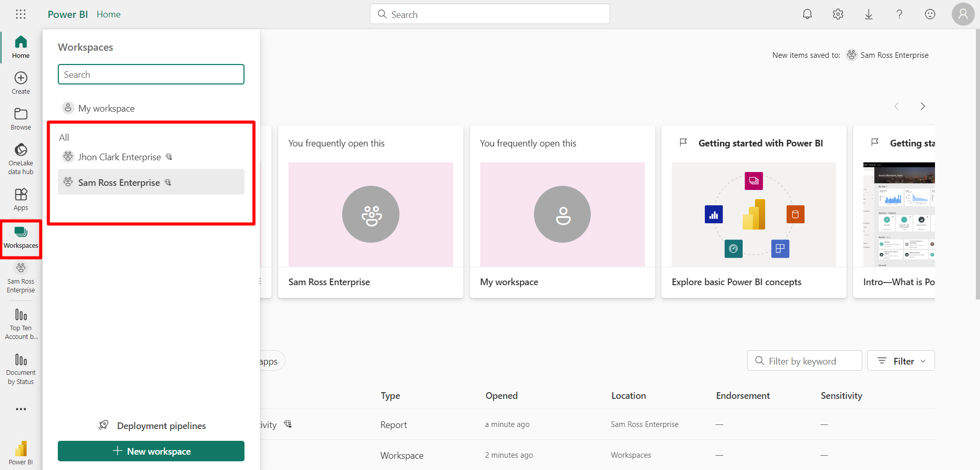Click the All section label

point(64,137)
